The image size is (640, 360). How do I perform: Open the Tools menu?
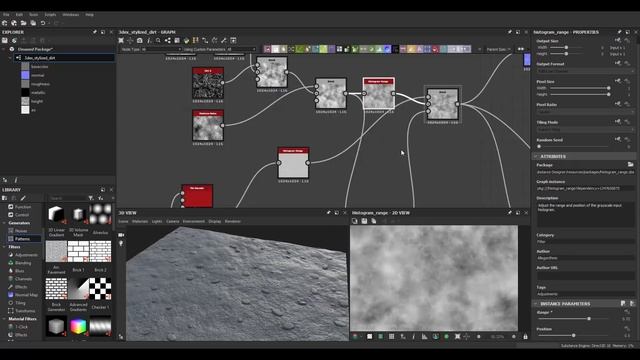pos(33,15)
